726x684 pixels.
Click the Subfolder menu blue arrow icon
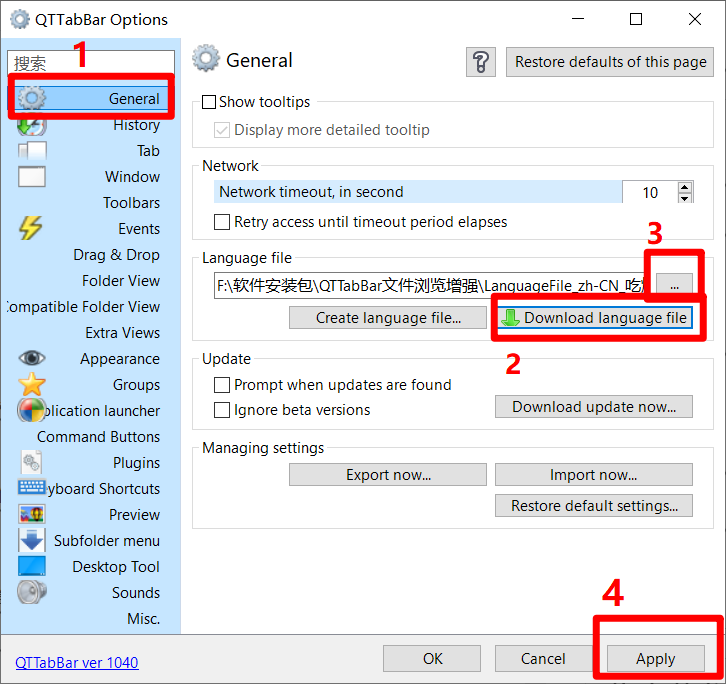click(x=31, y=540)
